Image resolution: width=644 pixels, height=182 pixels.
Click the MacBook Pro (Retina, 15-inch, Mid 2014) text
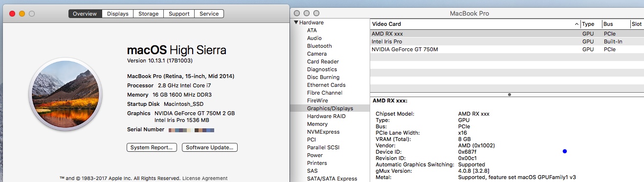(x=180, y=76)
